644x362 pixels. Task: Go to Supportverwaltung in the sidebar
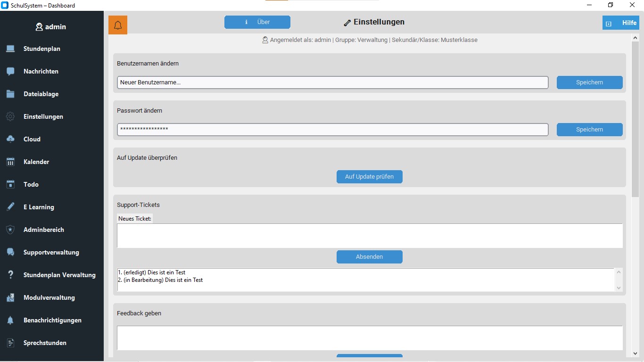51,252
